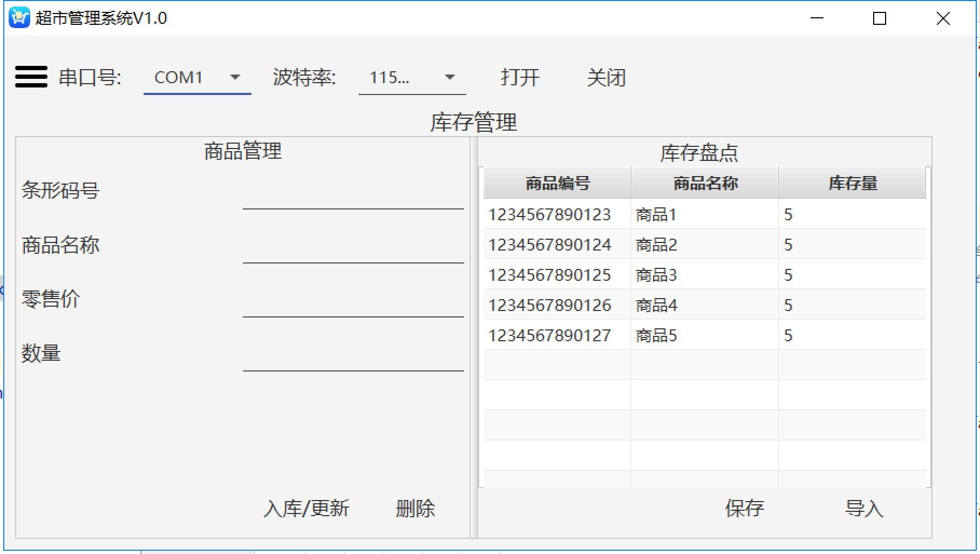
Task: Select the 零售价 input field
Action: (x=353, y=303)
